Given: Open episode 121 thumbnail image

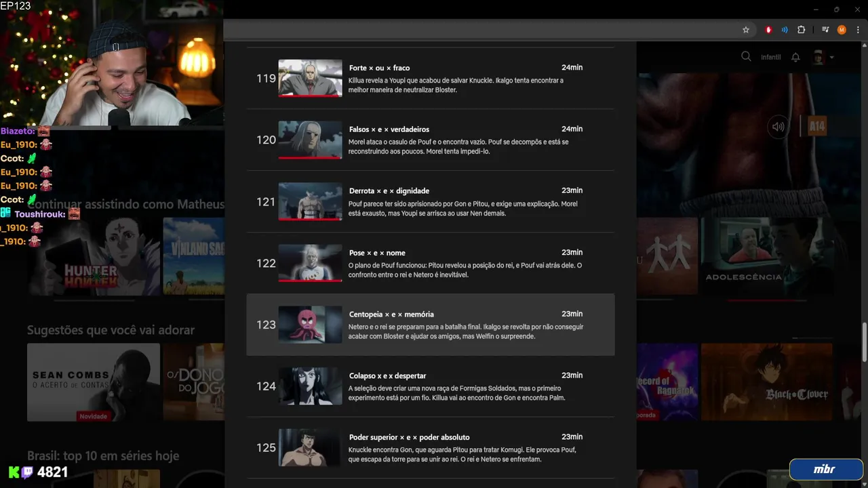Looking at the screenshot, I should pos(311,201).
